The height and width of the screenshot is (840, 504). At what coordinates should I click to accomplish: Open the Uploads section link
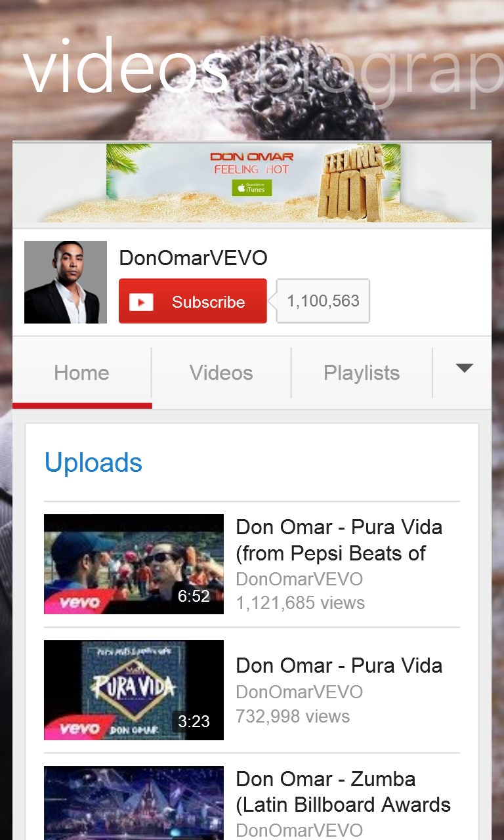pos(93,463)
